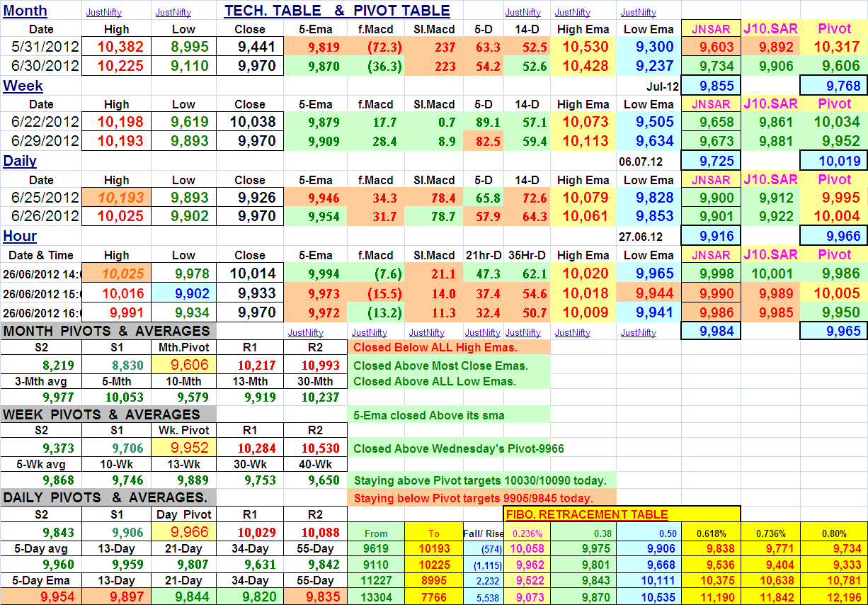Select the month R2 value 10,993
Viewport: 868px width, 605px height.
315,365
